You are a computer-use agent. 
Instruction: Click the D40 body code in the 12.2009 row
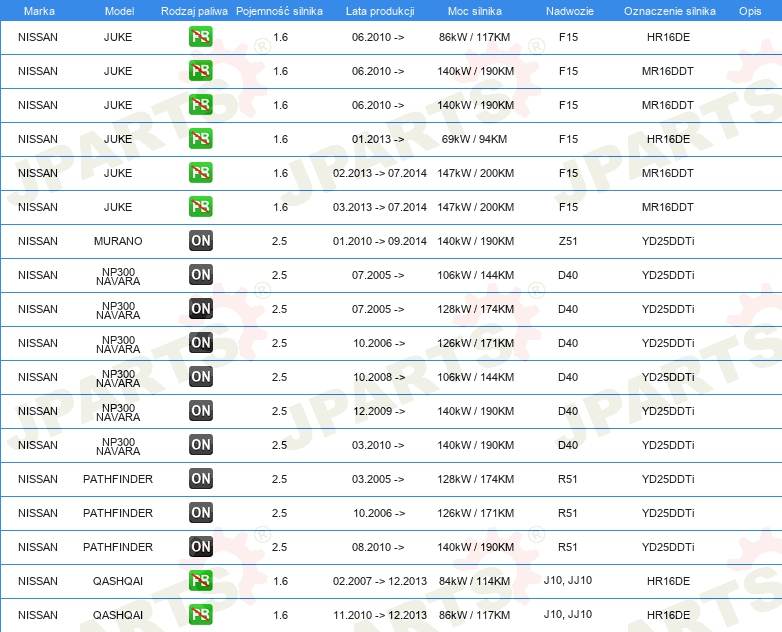568,411
